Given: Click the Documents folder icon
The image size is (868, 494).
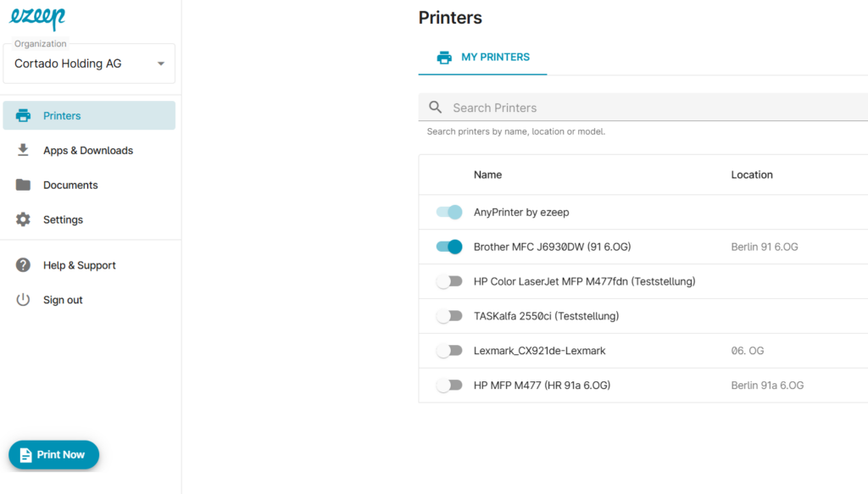Looking at the screenshot, I should click(23, 185).
